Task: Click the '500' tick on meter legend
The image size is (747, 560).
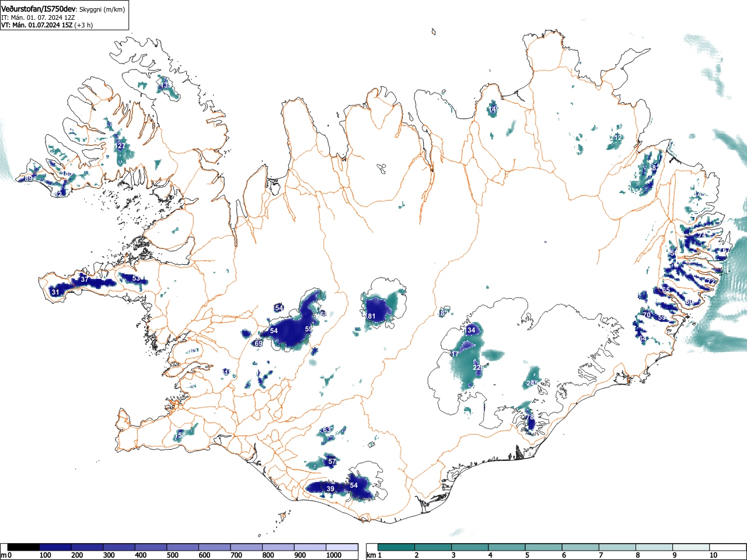Action: click(172, 555)
